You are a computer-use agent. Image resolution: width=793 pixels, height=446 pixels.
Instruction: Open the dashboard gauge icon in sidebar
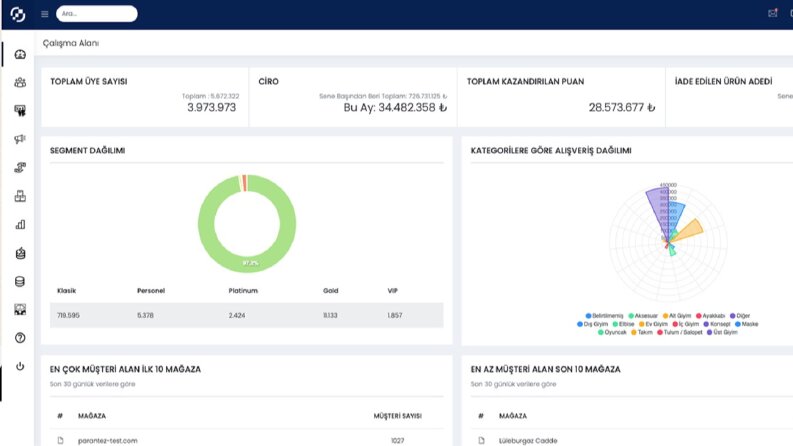click(x=20, y=54)
